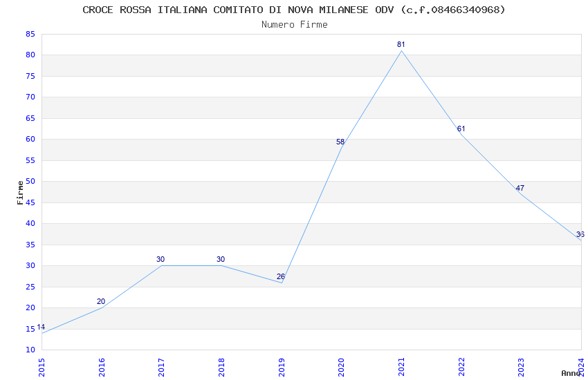The height and width of the screenshot is (380, 588).
Task: Click the y-axis title Firme
Action: 20,193
